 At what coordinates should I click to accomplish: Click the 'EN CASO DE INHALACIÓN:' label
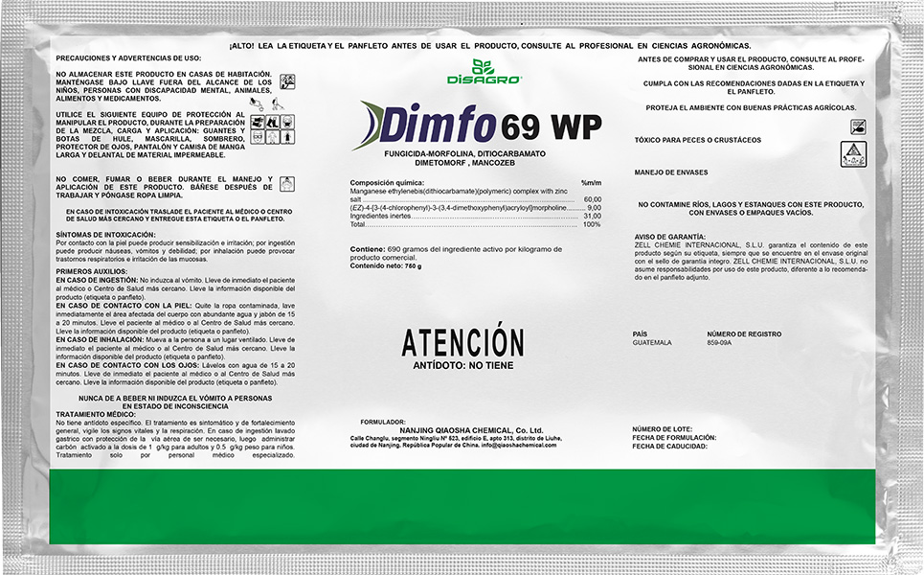click(x=100, y=339)
